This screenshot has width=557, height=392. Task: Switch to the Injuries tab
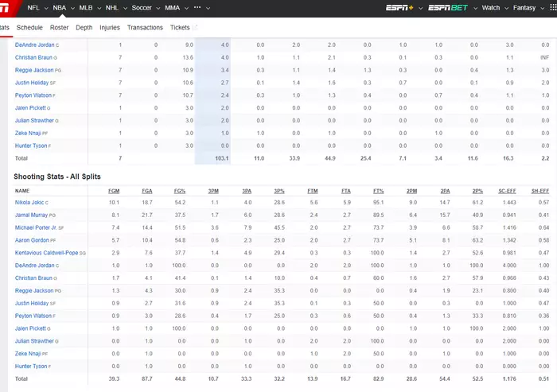pyautogui.click(x=110, y=27)
